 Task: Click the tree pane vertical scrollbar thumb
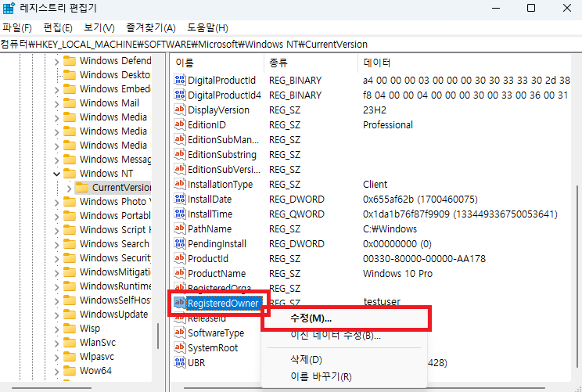(158, 336)
